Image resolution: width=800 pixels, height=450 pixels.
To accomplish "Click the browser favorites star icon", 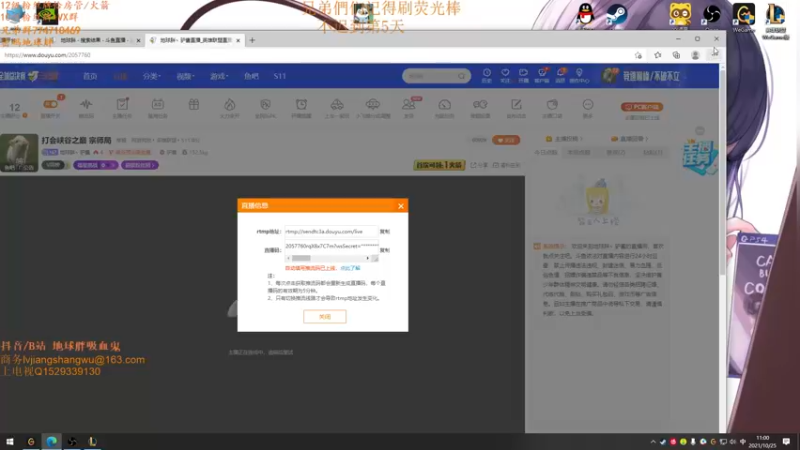I will pyautogui.click(x=658, y=55).
